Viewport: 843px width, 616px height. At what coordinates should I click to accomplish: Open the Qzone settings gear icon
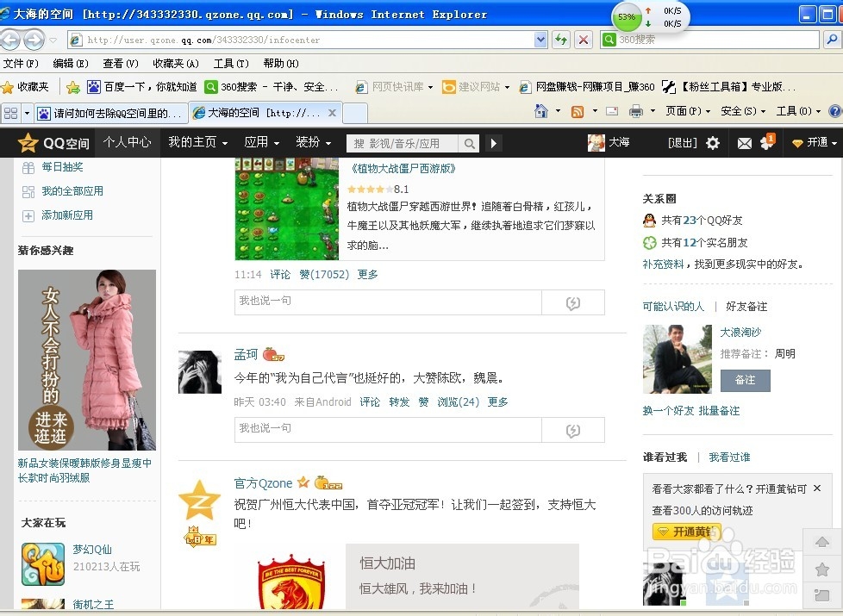click(x=712, y=143)
